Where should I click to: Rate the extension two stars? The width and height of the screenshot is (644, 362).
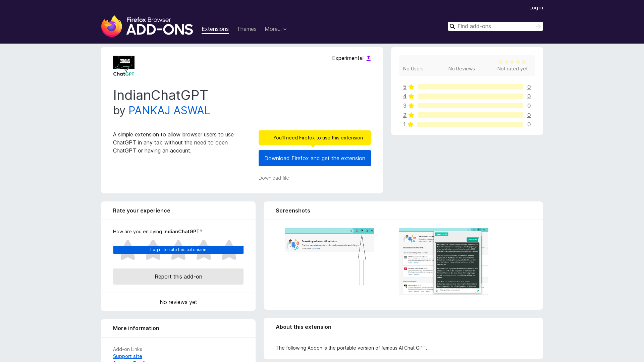153,250
